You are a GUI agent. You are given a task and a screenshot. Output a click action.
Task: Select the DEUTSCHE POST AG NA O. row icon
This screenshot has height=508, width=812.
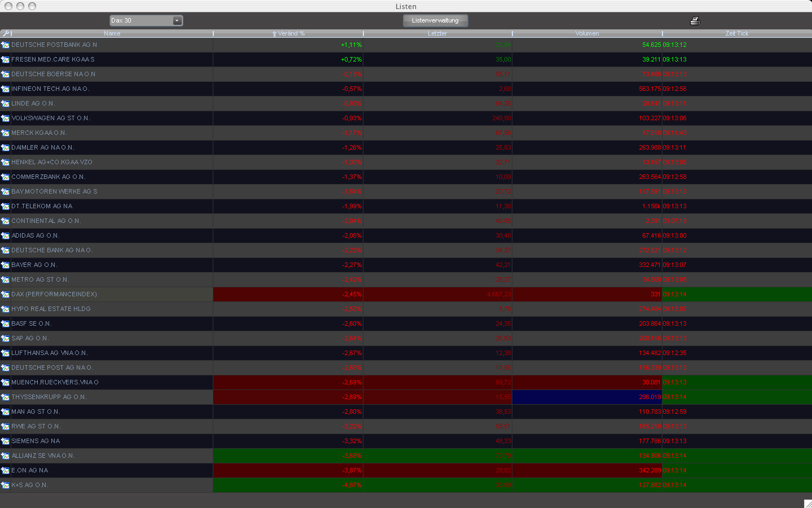(5, 367)
